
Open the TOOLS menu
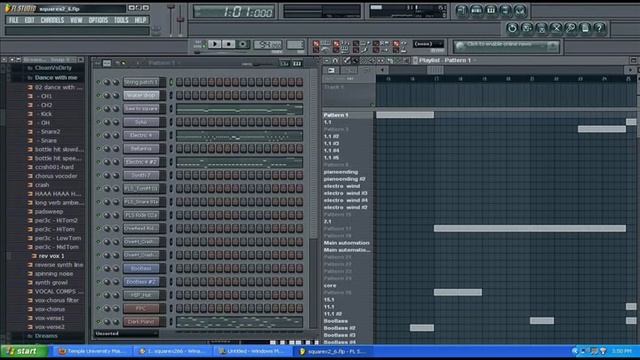click(121, 20)
